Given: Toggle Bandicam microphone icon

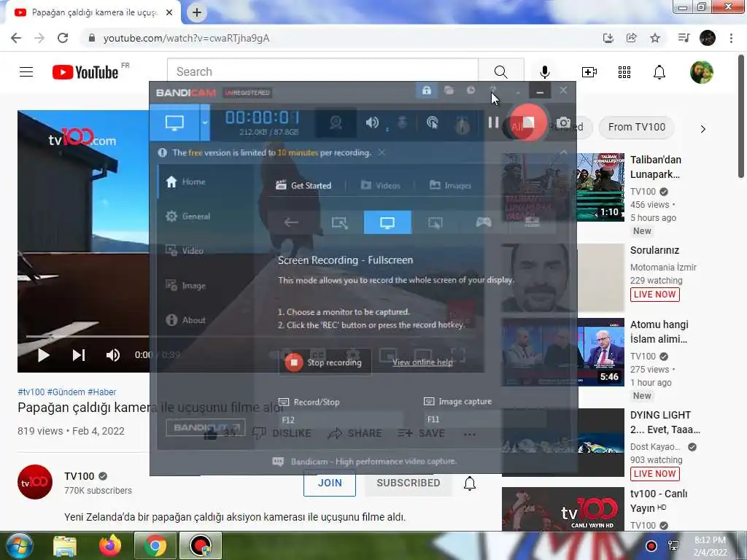Looking at the screenshot, I should click(403, 122).
